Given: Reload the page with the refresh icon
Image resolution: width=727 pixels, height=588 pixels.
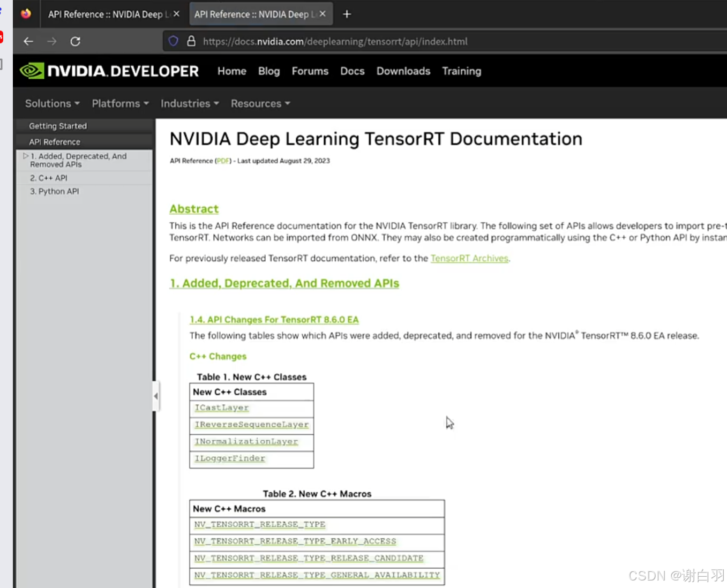Looking at the screenshot, I should click(76, 41).
